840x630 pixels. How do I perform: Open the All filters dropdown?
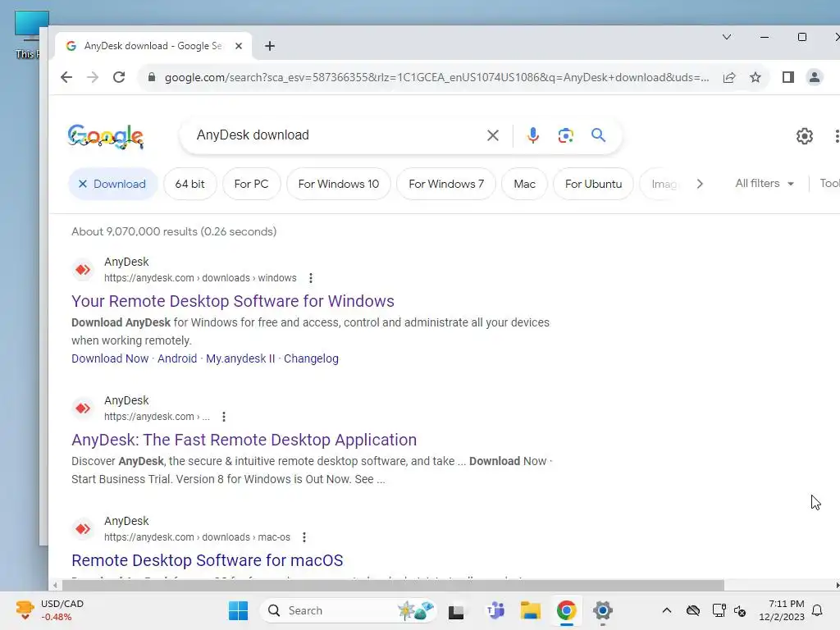pyautogui.click(x=765, y=183)
